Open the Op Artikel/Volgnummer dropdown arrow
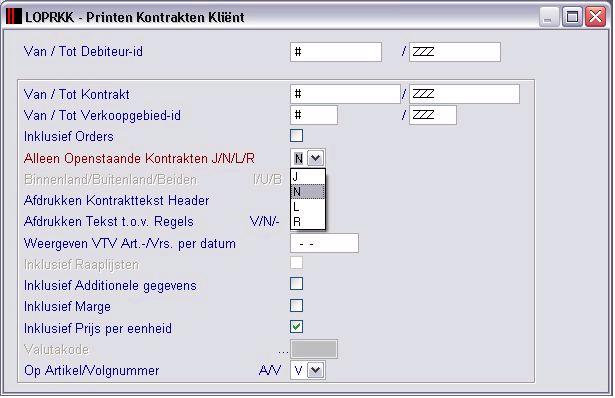This screenshot has width=615, height=398. point(316,370)
